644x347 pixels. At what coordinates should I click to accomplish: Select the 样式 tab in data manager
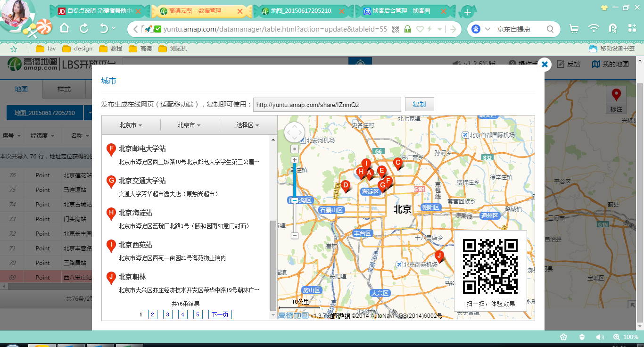point(64,89)
